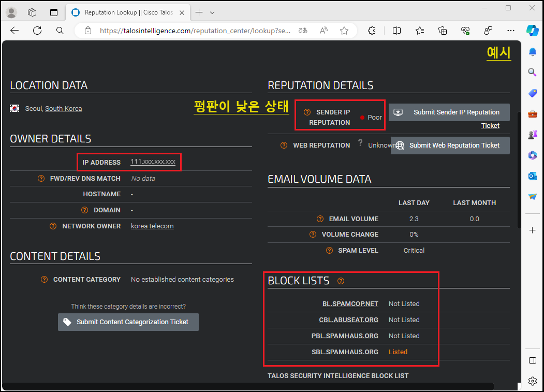Go back to previous page

pos(14,31)
